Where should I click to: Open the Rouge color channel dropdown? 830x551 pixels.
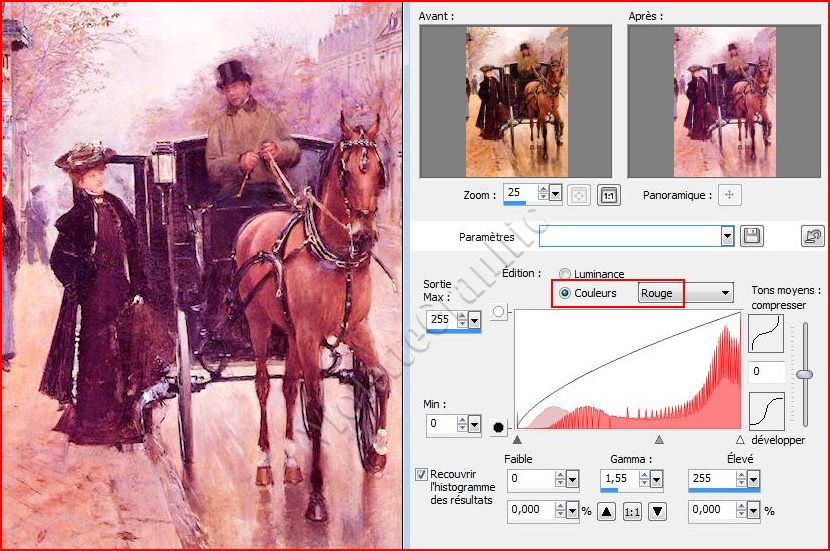724,293
